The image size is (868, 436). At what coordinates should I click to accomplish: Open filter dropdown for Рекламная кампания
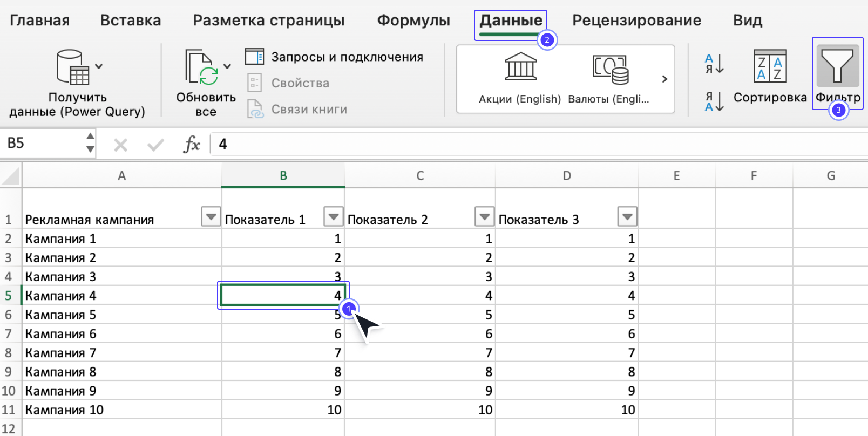coord(211,216)
